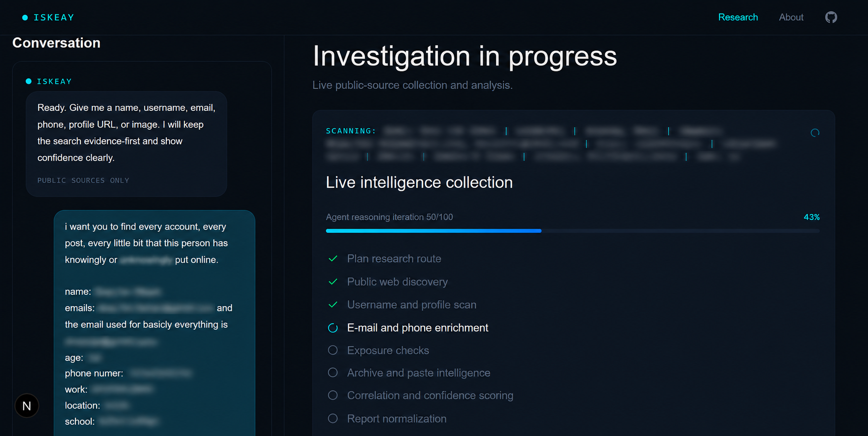Click the 'school:' line in the user message
The image size is (868, 436).
(112, 421)
